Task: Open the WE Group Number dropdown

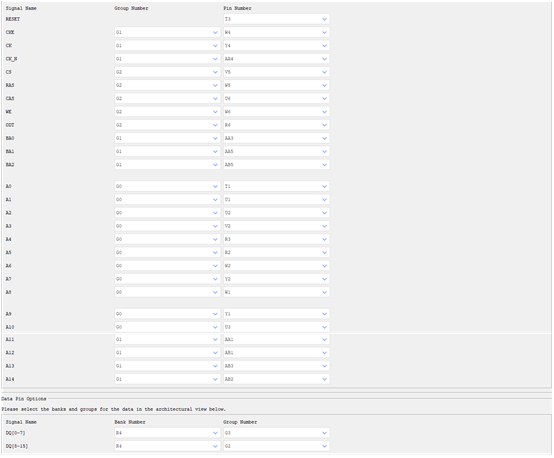Action: pos(167,112)
